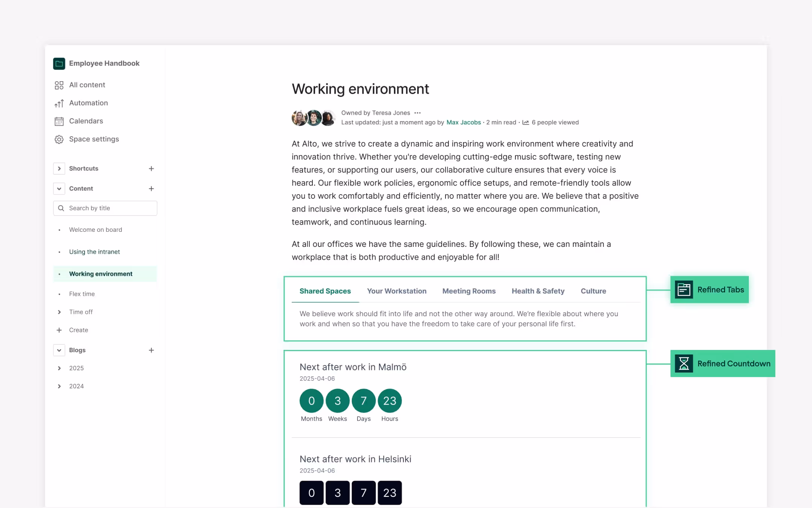Image resolution: width=812 pixels, height=508 pixels.
Task: Click the page analytics chart icon
Action: (526, 122)
